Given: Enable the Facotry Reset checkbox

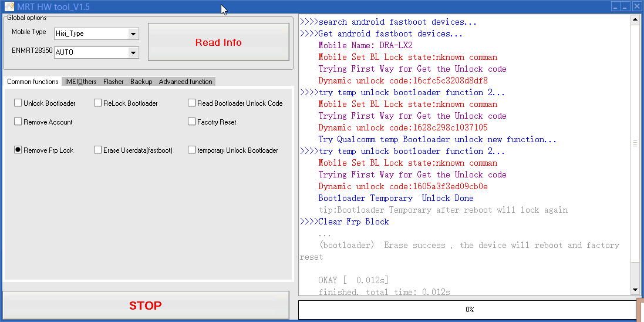Looking at the screenshot, I should coord(191,122).
